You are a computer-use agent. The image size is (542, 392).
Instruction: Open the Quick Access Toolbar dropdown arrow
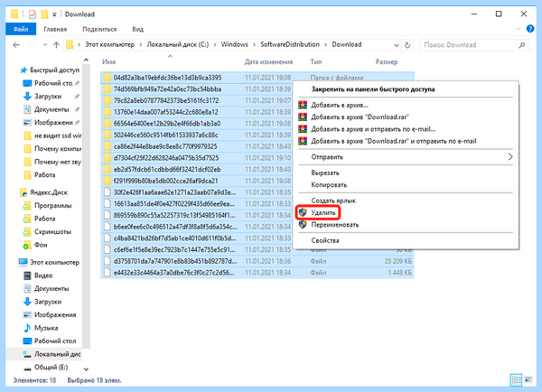[54, 14]
